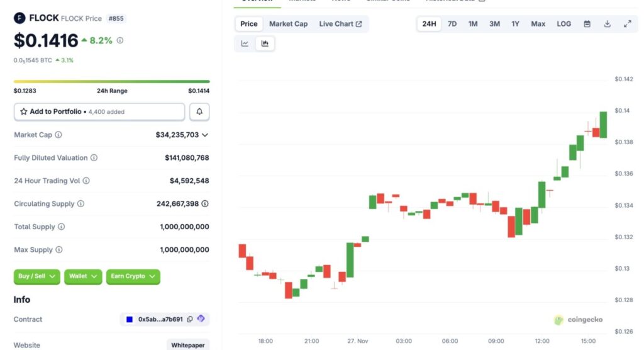Select the 1Y time range
Image resolution: width=644 pixels, height=350 pixels.
click(515, 24)
